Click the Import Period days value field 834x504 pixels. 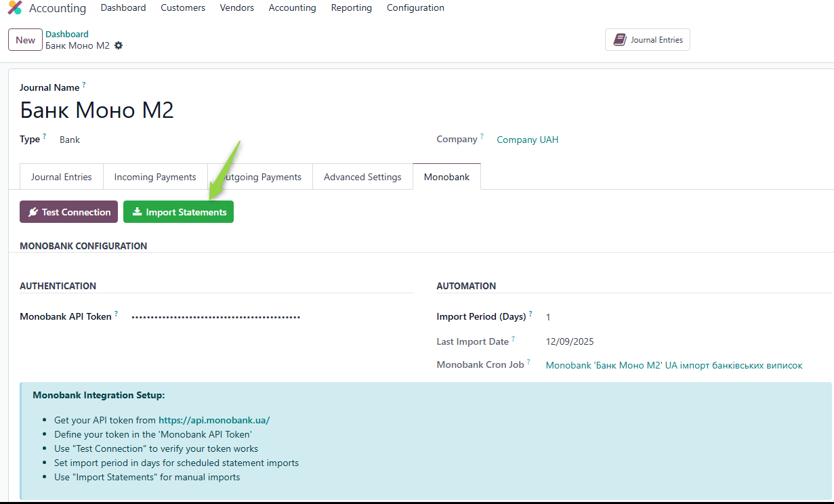point(548,317)
